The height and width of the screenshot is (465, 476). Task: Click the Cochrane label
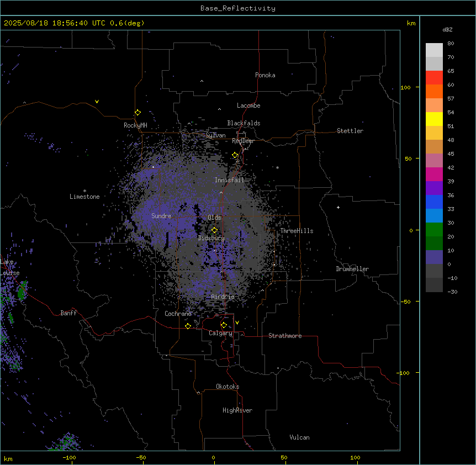click(178, 314)
